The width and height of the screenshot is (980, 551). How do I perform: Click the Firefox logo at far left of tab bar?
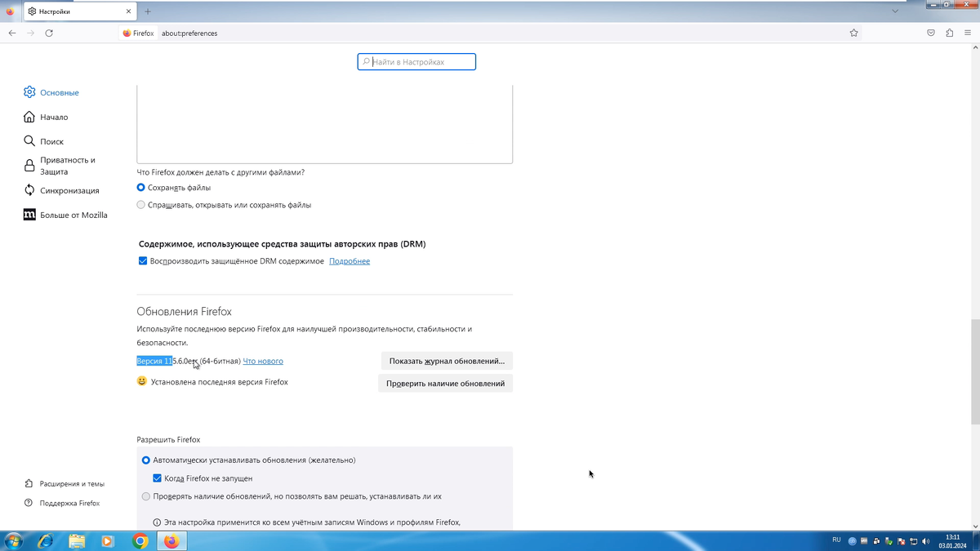click(x=10, y=11)
